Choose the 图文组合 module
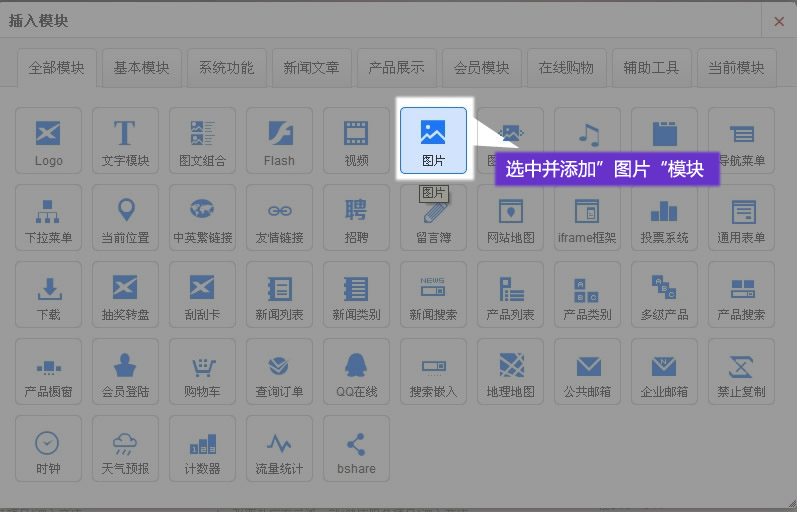The image size is (797, 512). point(202,140)
